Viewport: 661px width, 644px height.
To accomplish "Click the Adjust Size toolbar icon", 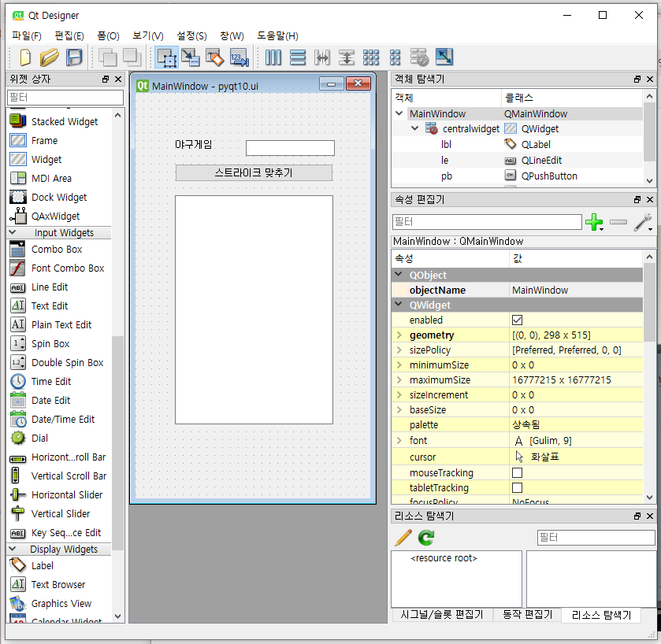I will tap(444, 57).
